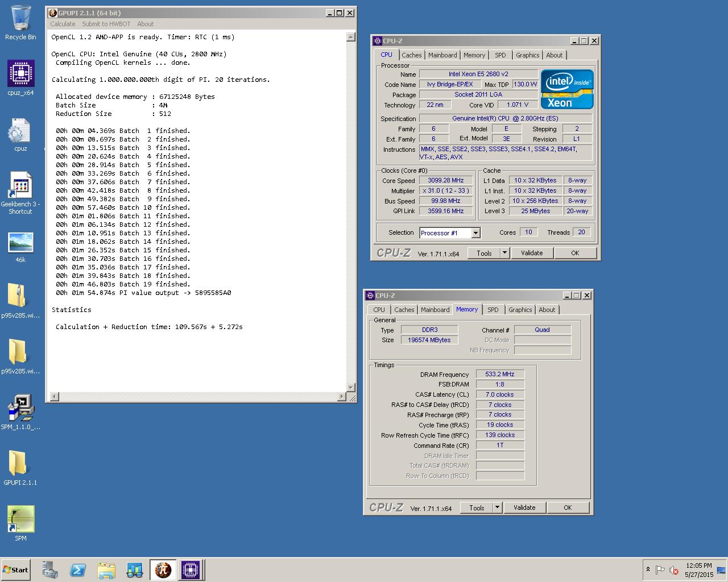Select the SPM_1.1.0 installer icon

pos(20,412)
